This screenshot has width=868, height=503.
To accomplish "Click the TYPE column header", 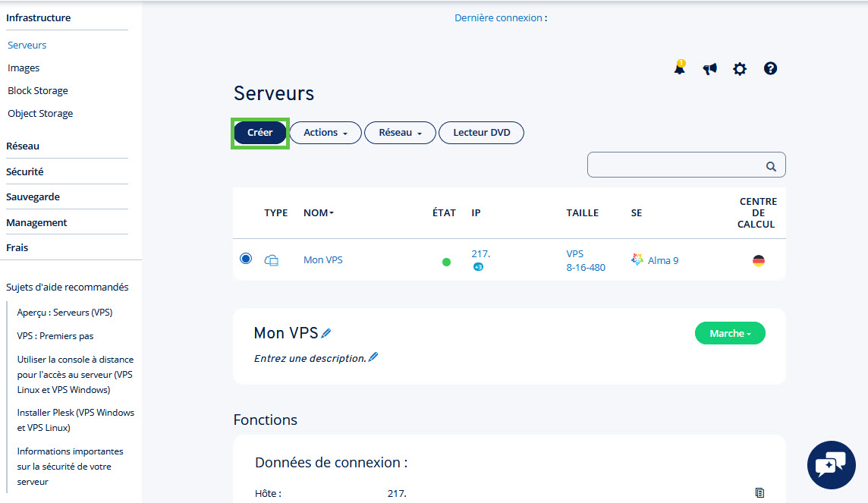I will coord(275,213).
